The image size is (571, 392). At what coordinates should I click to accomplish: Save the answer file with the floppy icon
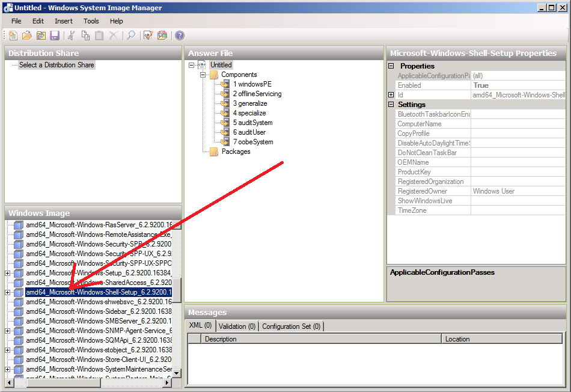(x=55, y=35)
